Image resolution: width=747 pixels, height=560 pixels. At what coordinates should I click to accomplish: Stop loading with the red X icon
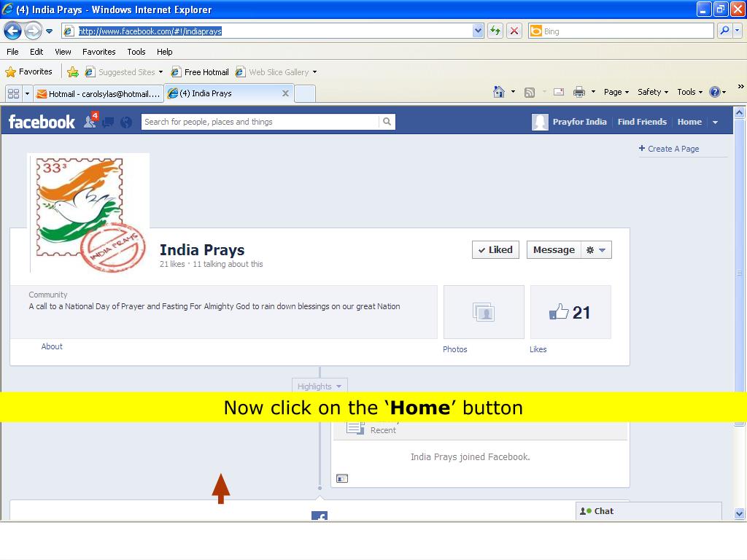pyautogui.click(x=514, y=31)
